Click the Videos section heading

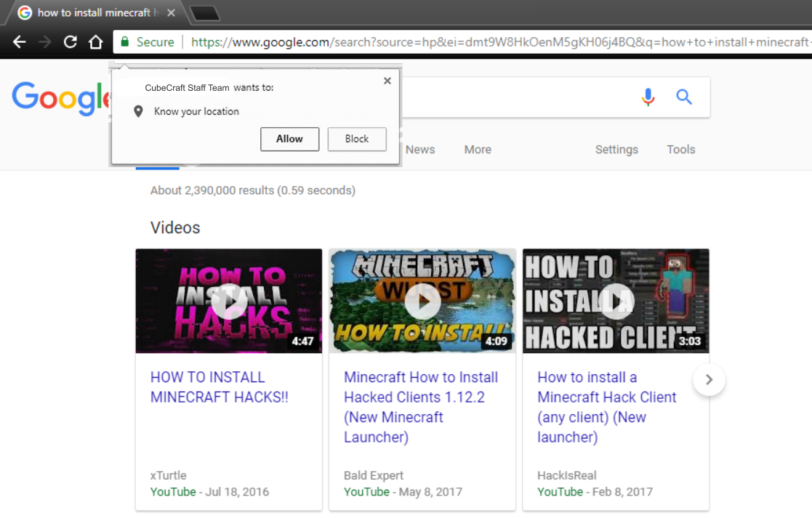[x=175, y=227]
